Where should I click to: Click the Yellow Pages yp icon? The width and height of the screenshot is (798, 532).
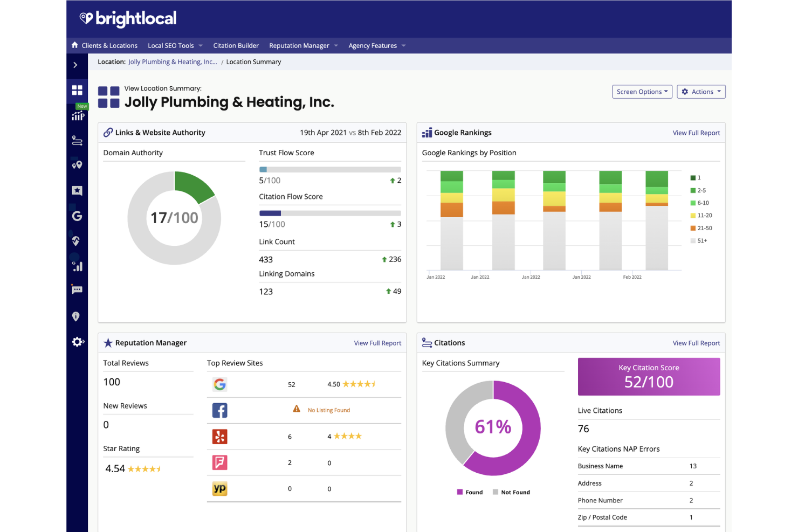coord(219,488)
